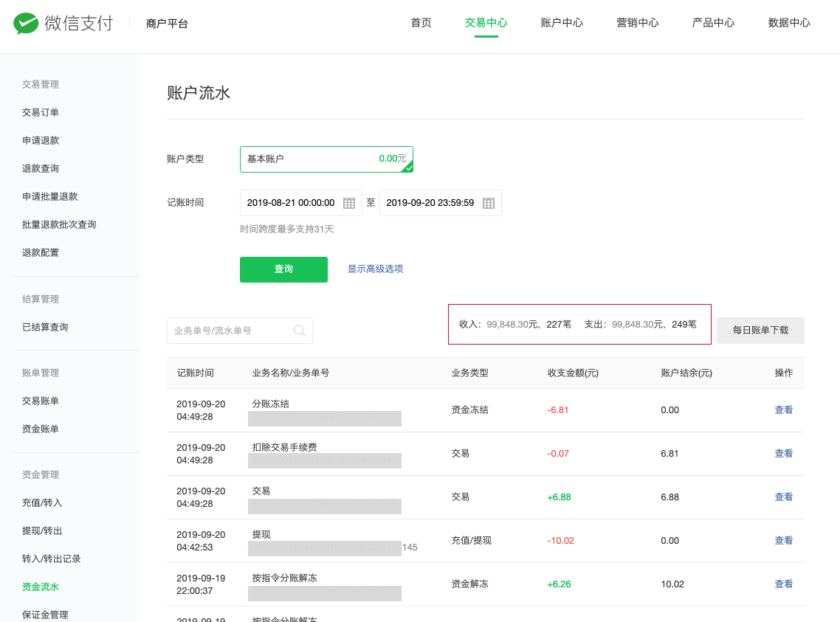Open 保证金管理 in sidebar
Viewport: 840px width, 622px height.
pos(45,615)
